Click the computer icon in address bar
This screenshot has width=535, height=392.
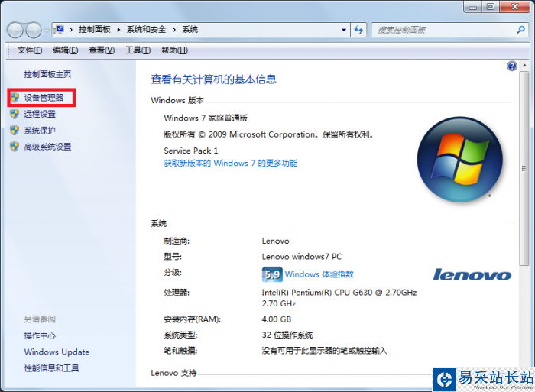59,30
